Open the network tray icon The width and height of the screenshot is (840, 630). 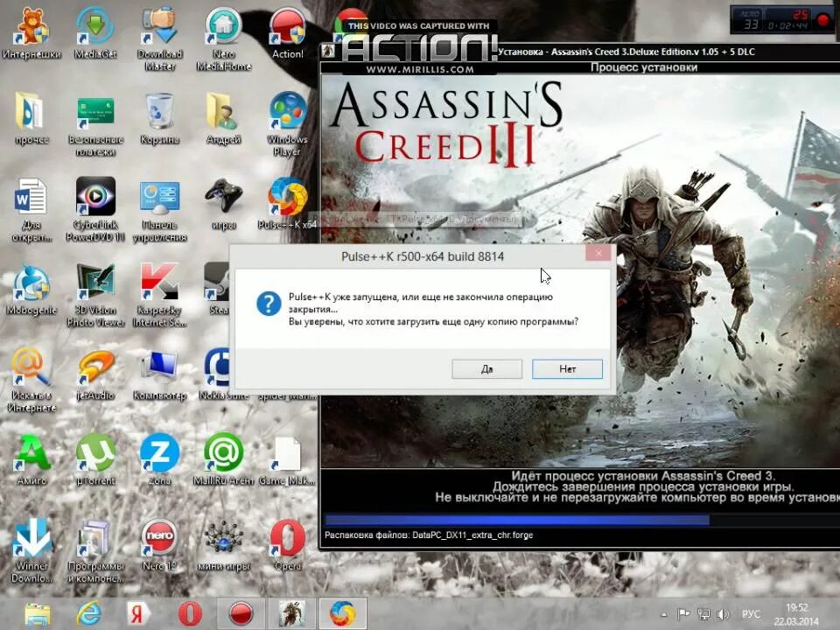tap(703, 614)
